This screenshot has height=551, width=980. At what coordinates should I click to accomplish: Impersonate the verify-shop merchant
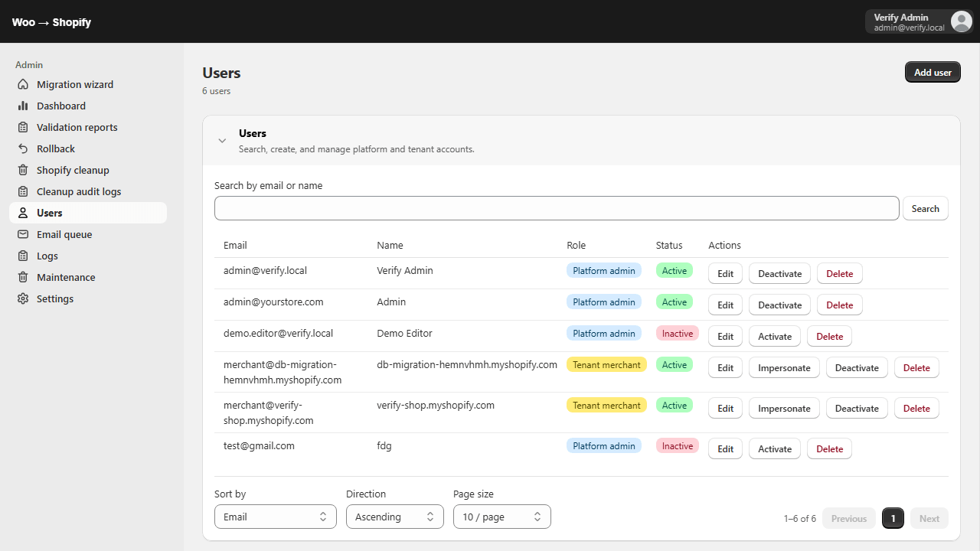(x=784, y=408)
